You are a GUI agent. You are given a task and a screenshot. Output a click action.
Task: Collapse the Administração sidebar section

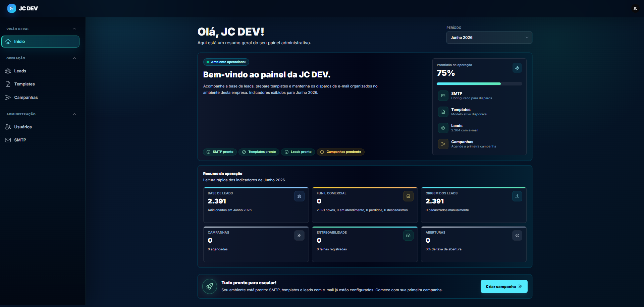74,114
